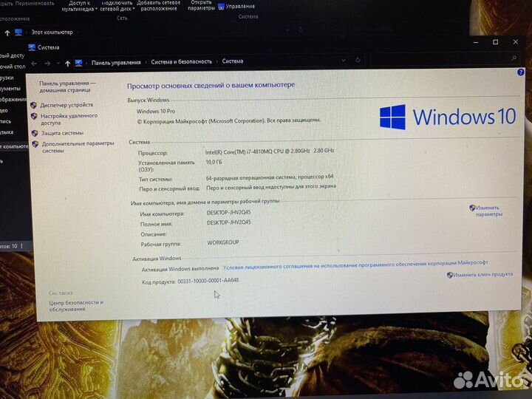Select 'Панель управления' breadcrumb
This screenshot has width=532, height=399.
point(116,62)
